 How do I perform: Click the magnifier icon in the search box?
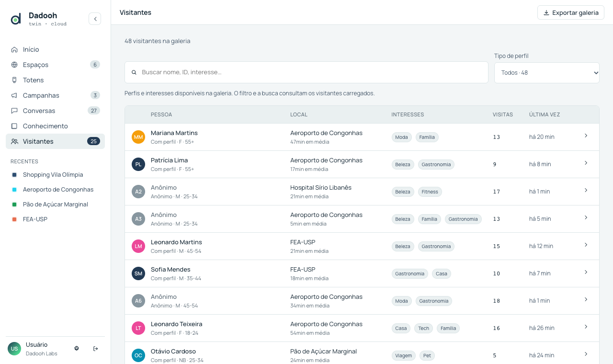click(134, 72)
